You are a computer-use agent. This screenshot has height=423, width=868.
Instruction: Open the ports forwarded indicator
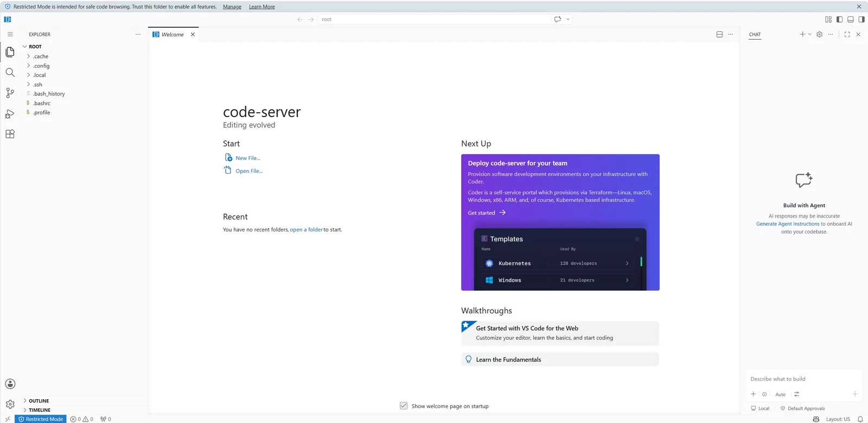pyautogui.click(x=106, y=419)
